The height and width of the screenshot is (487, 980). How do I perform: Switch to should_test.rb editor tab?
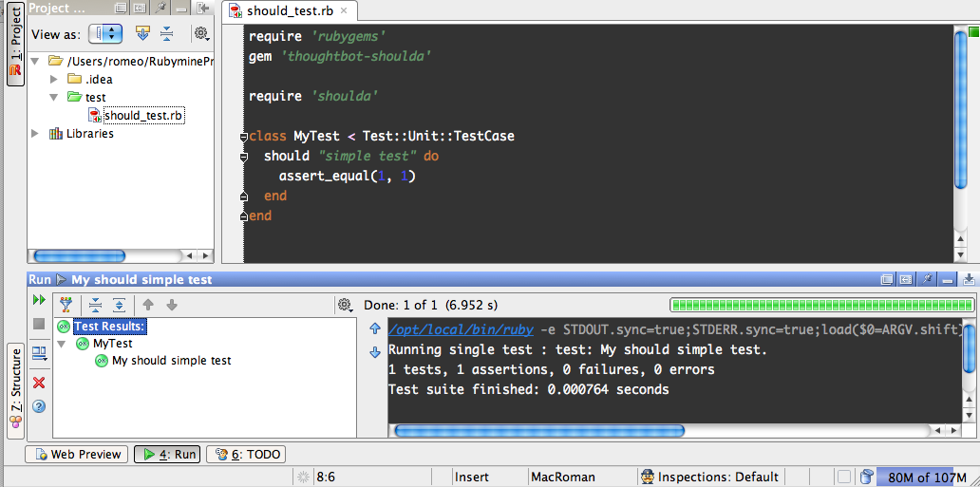[290, 10]
